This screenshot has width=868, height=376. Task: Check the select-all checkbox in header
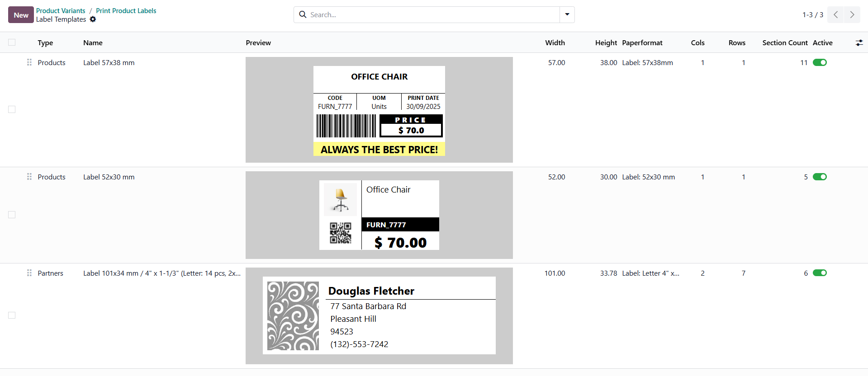(12, 42)
